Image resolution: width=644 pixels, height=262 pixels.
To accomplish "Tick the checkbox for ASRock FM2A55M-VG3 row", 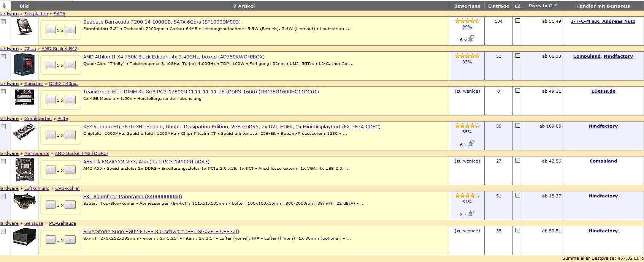I will point(3,162).
